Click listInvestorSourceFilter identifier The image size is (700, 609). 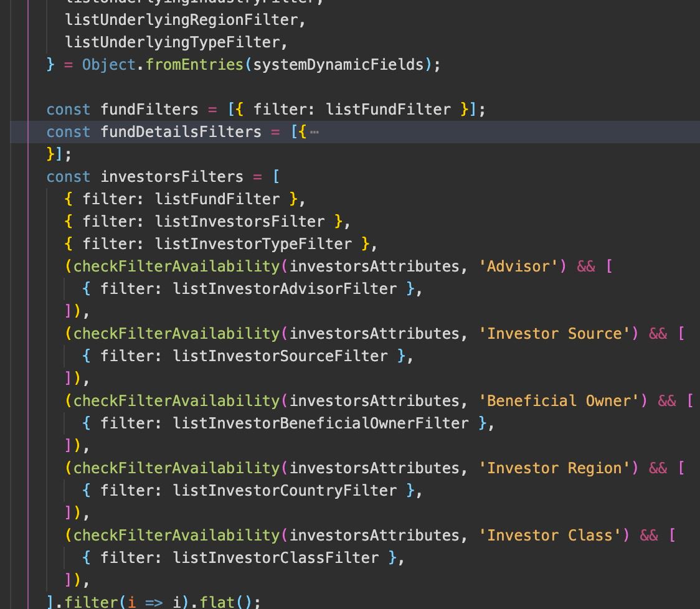pos(280,356)
